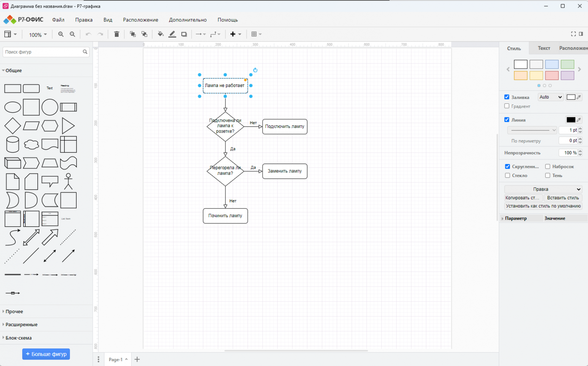Delete selection with the trash icon

point(117,34)
